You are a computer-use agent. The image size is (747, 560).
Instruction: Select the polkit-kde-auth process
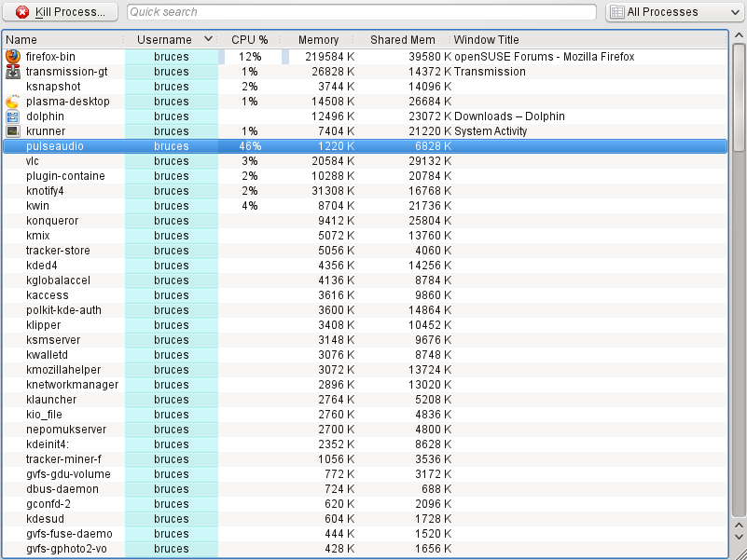pyautogui.click(x=63, y=310)
